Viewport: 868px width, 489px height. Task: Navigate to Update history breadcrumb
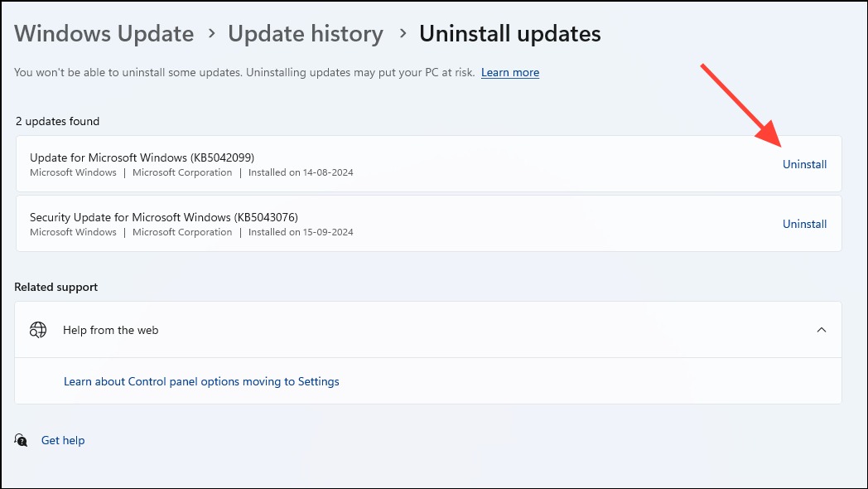pos(306,34)
